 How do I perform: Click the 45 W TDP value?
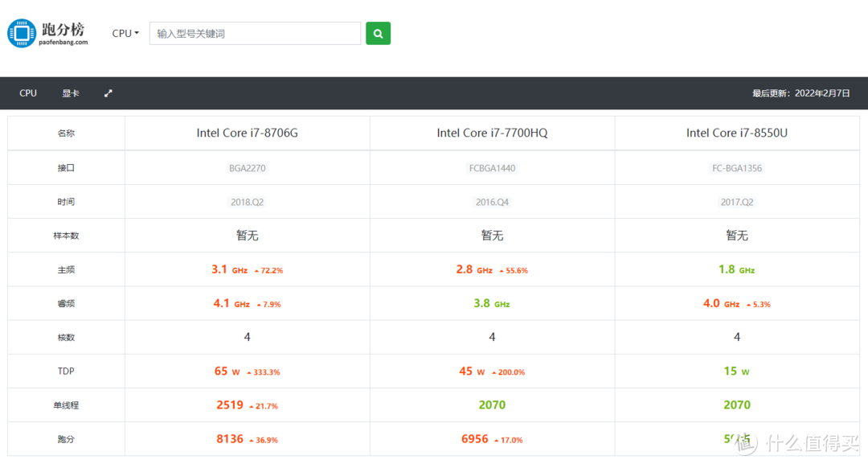(472, 371)
